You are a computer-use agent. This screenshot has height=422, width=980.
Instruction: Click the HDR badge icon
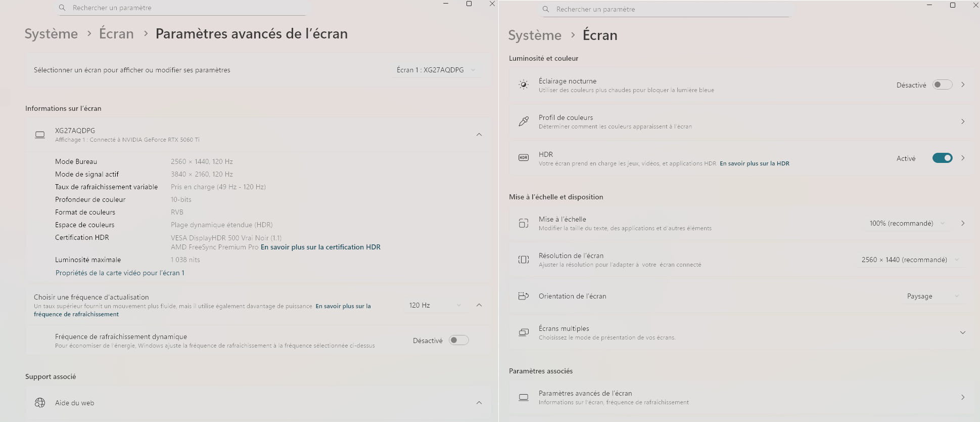(x=524, y=158)
